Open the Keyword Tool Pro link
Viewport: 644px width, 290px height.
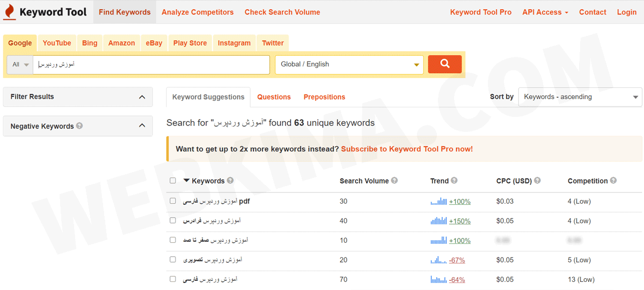(481, 12)
